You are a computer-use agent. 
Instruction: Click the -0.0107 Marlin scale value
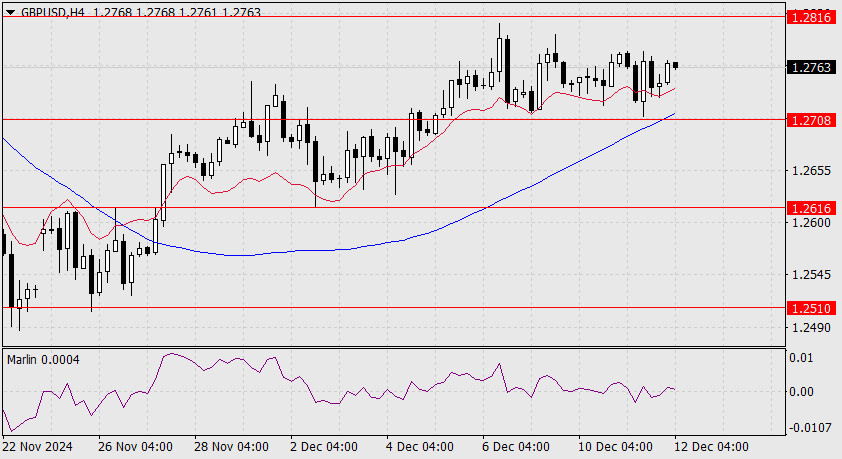click(809, 428)
